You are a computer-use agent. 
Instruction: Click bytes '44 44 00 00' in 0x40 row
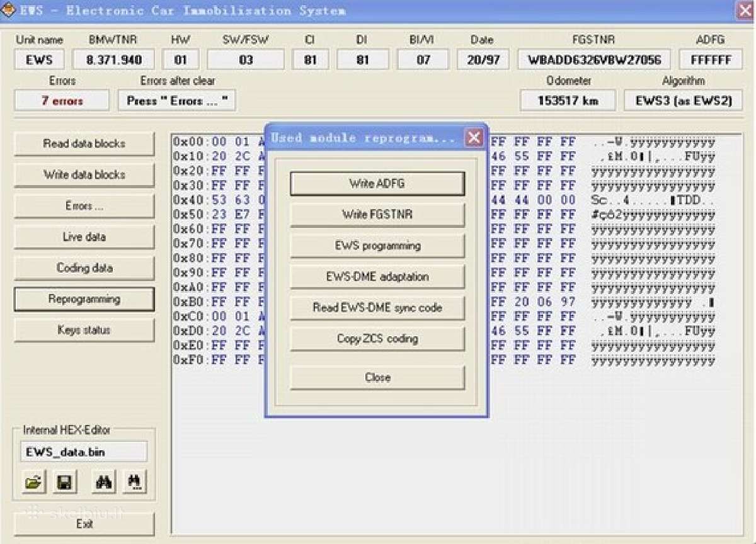[533, 200]
